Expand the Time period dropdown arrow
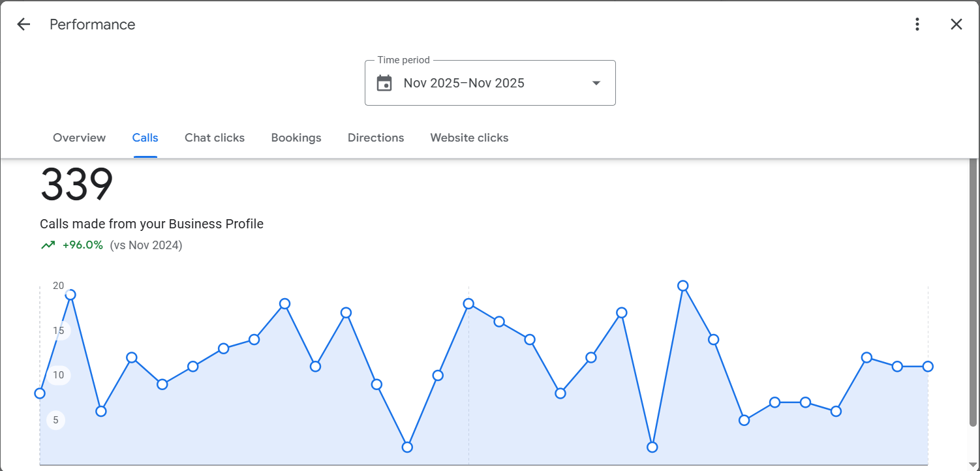This screenshot has height=471, width=980. [596, 84]
